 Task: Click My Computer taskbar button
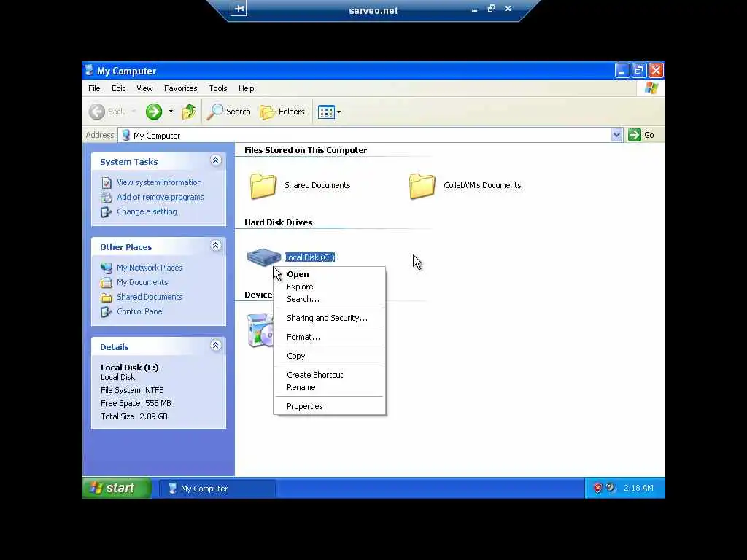(217, 489)
